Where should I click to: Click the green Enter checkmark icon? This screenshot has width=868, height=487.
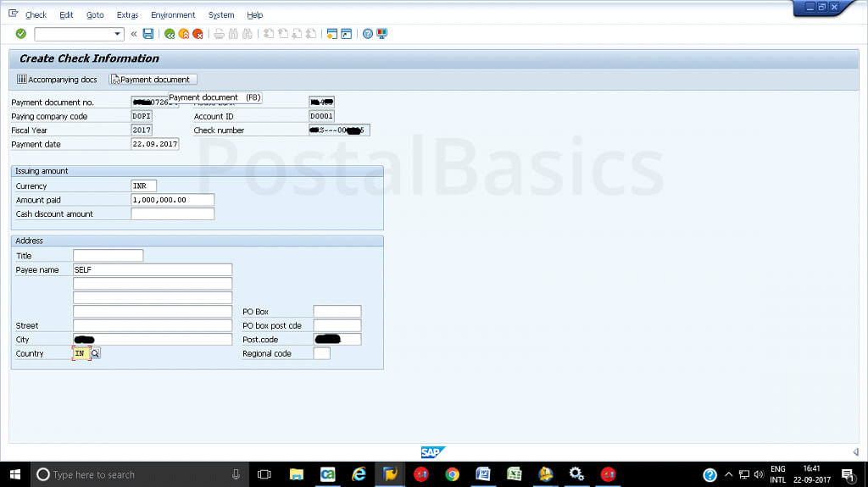coord(20,34)
